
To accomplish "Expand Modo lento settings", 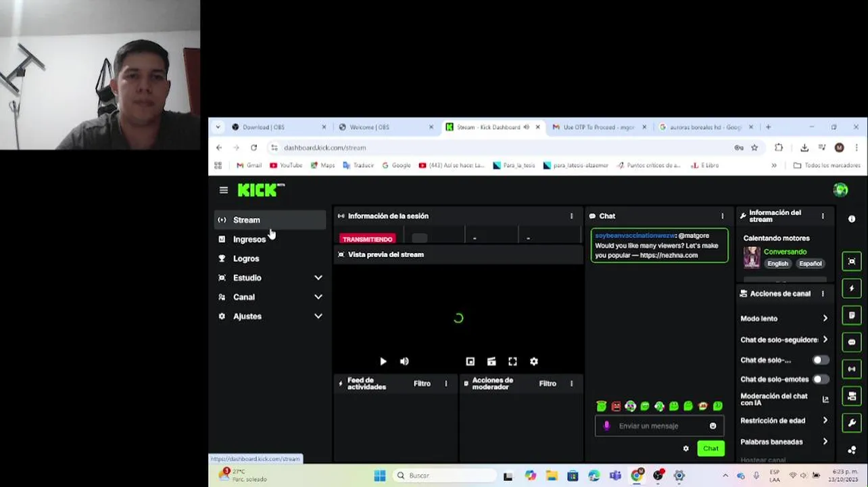I will pyautogui.click(x=825, y=319).
